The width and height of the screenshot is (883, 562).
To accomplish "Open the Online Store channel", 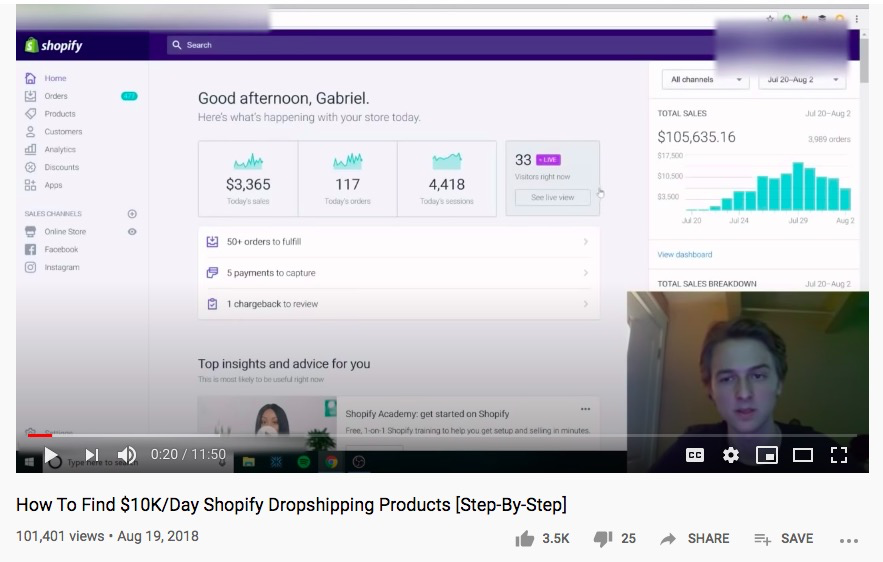I will 65,232.
